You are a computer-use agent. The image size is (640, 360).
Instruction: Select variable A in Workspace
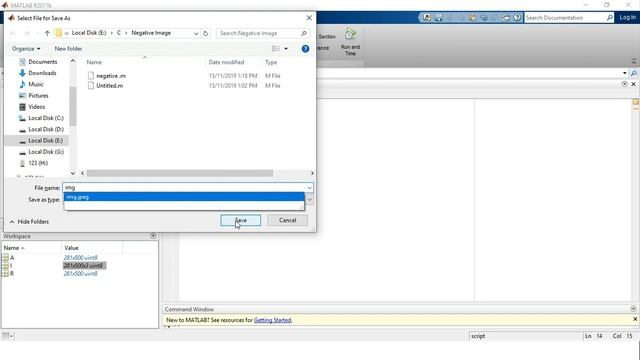pyautogui.click(x=12, y=258)
